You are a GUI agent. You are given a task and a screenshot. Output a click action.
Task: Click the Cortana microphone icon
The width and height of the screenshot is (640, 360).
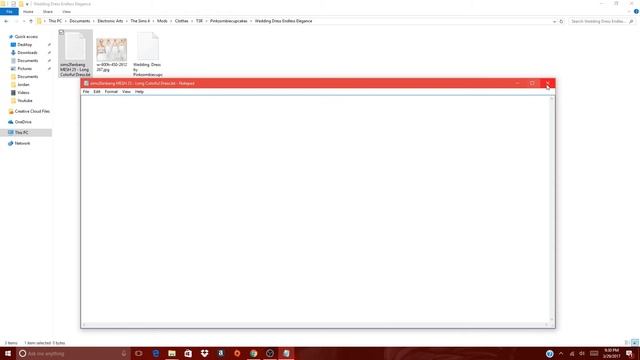click(x=124, y=353)
